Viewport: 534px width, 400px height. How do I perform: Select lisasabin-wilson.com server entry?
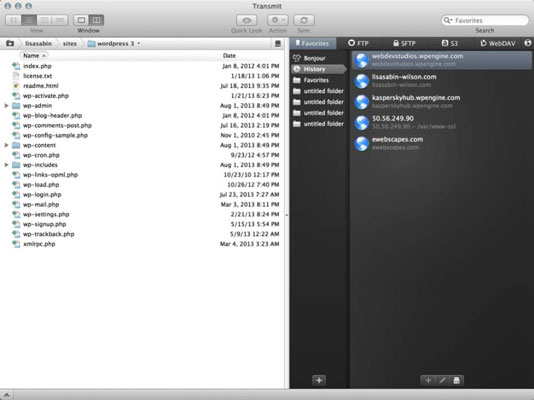point(442,81)
